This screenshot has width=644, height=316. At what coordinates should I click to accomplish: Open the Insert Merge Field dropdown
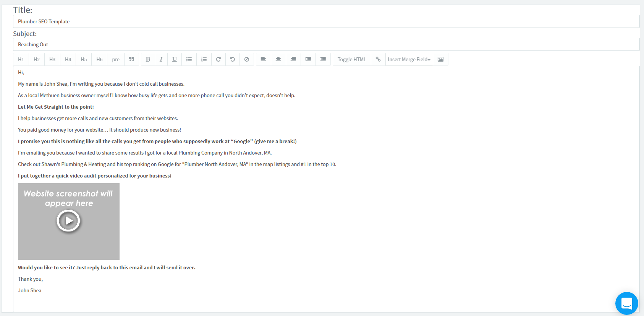[409, 59]
